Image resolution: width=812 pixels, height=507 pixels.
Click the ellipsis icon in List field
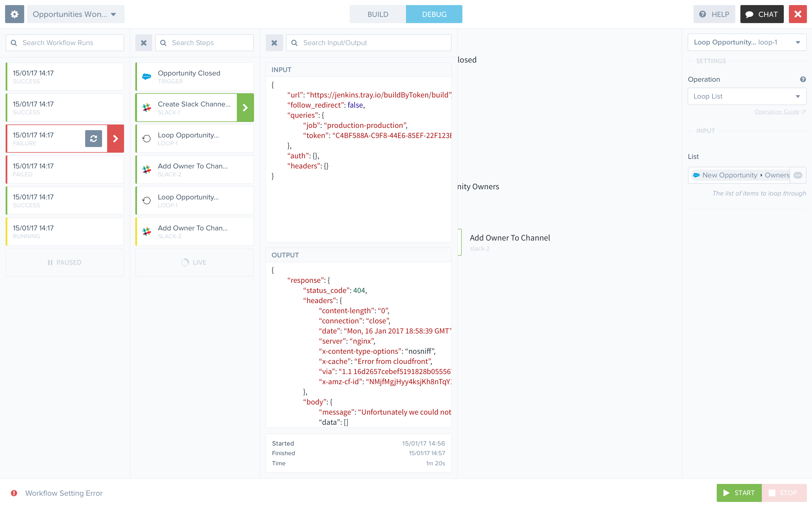798,175
